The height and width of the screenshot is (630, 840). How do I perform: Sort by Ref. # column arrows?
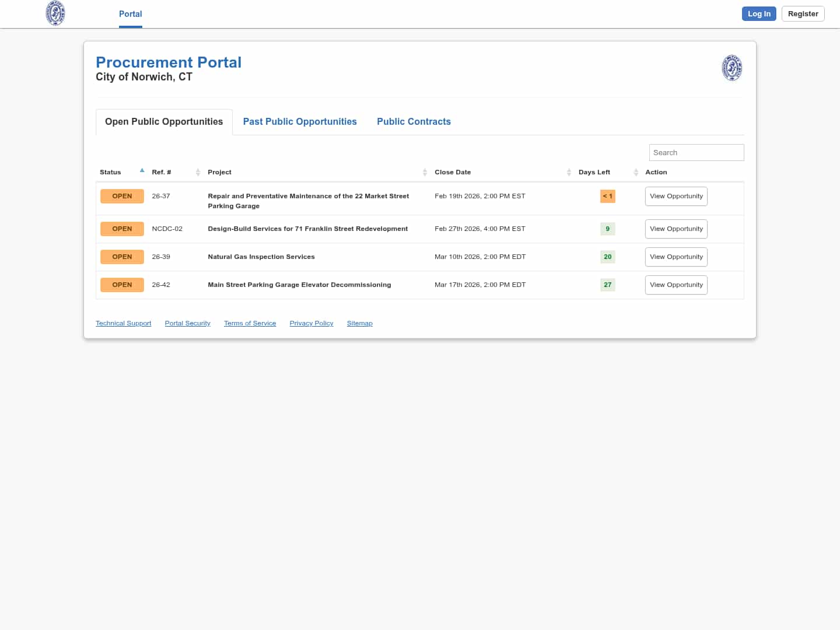click(198, 172)
